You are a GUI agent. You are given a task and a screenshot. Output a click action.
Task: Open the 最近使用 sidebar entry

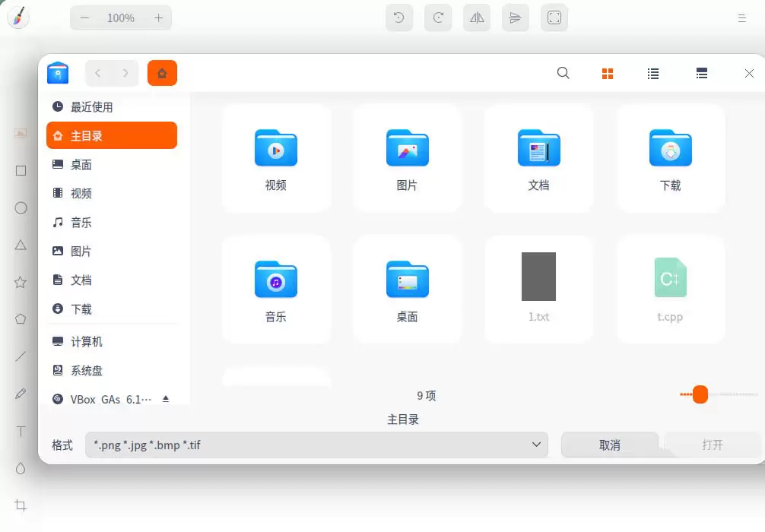111,106
